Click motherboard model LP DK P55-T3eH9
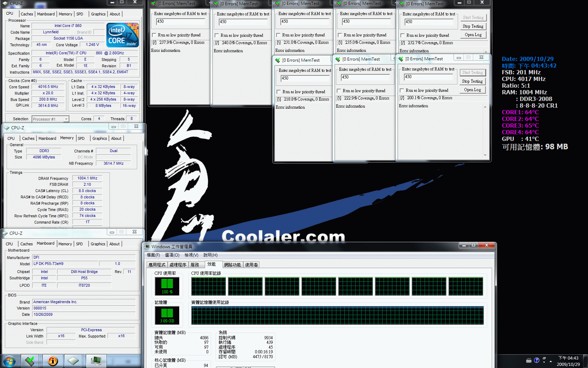Image resolution: width=588 pixels, height=368 pixels. [65, 264]
